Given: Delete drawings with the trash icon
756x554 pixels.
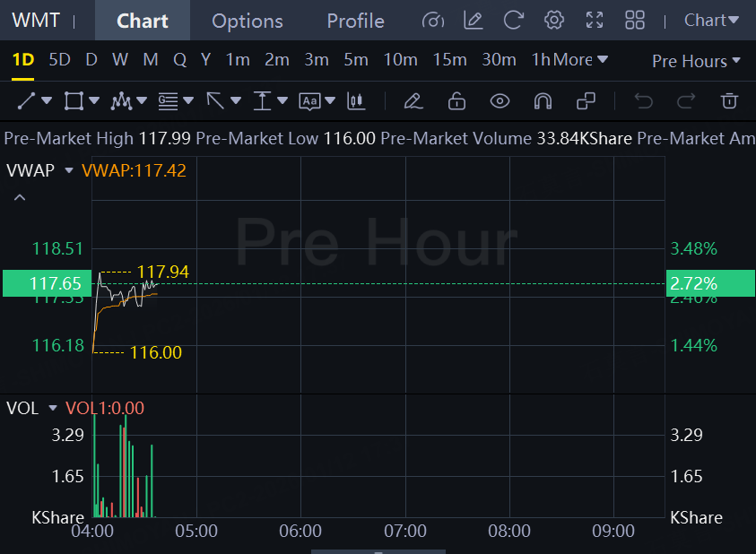Looking at the screenshot, I should [730, 100].
